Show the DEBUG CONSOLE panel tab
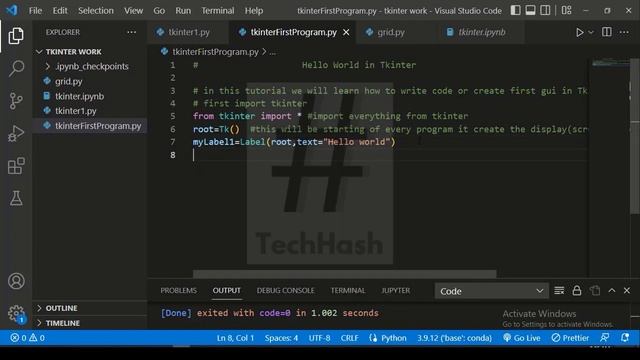Viewport: 640px width, 360px height. 285,291
